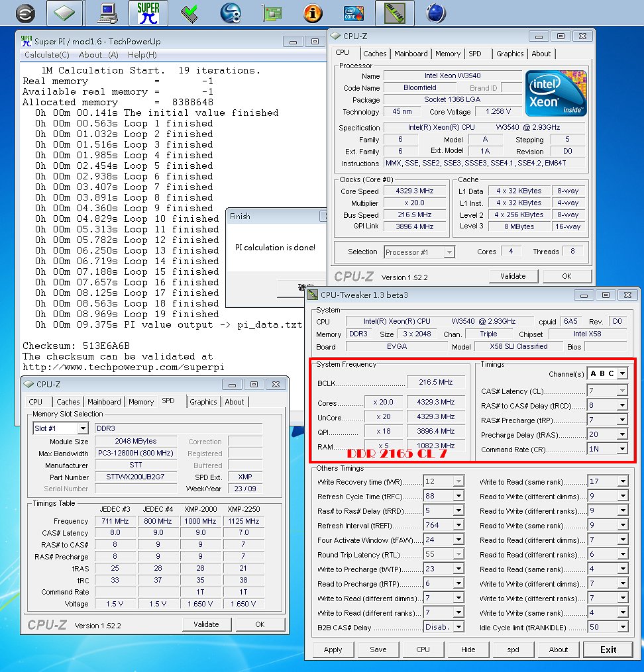Click the Super PI window title icon
Screen dimensions: 644x672
coord(26,41)
